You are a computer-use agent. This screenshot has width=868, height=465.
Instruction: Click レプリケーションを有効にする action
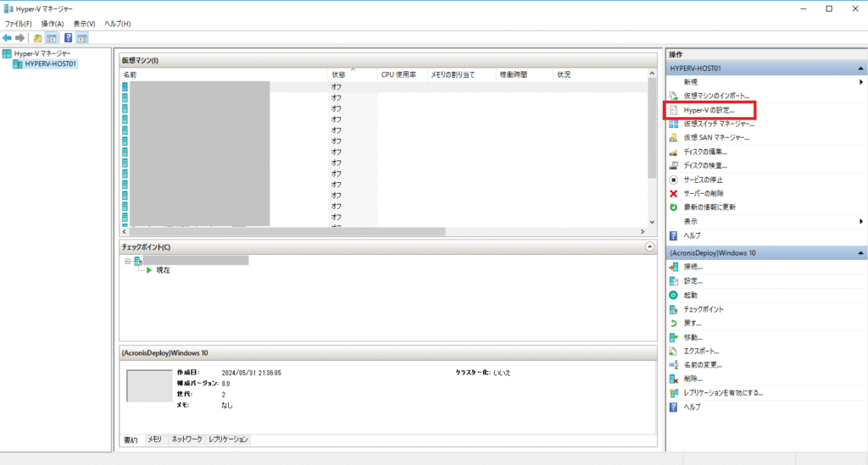[x=724, y=393]
